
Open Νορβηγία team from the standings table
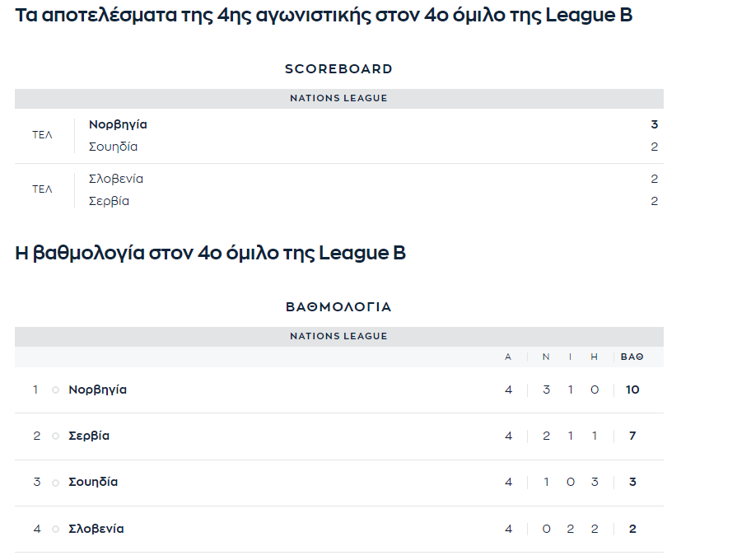tap(97, 390)
